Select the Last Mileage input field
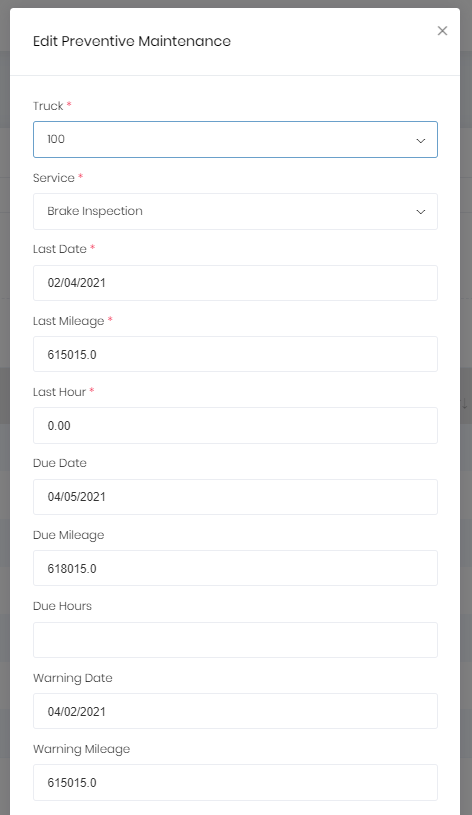The width and height of the screenshot is (472, 815). [x=235, y=354]
